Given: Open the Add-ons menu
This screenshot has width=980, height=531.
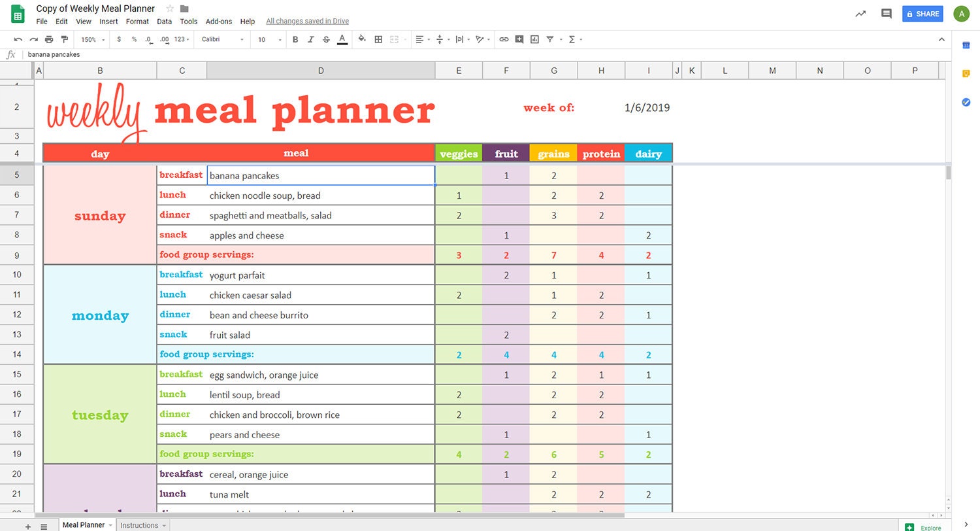Looking at the screenshot, I should click(219, 21).
